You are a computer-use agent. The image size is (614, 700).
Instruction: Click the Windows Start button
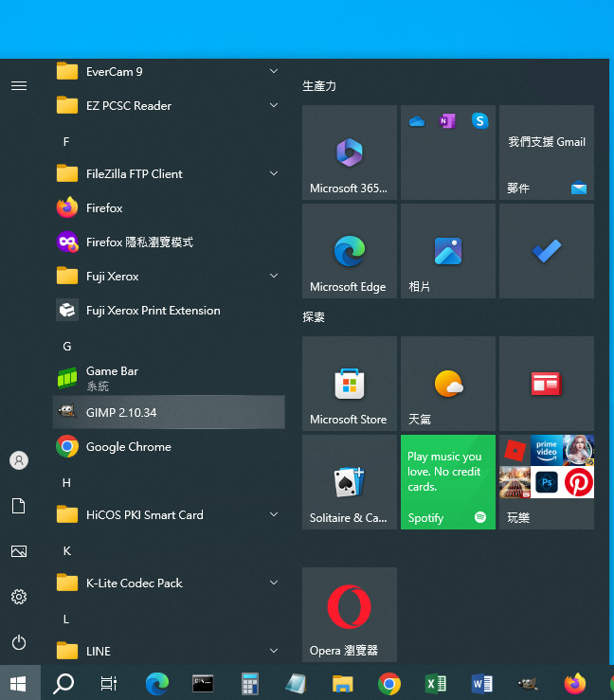click(x=18, y=683)
